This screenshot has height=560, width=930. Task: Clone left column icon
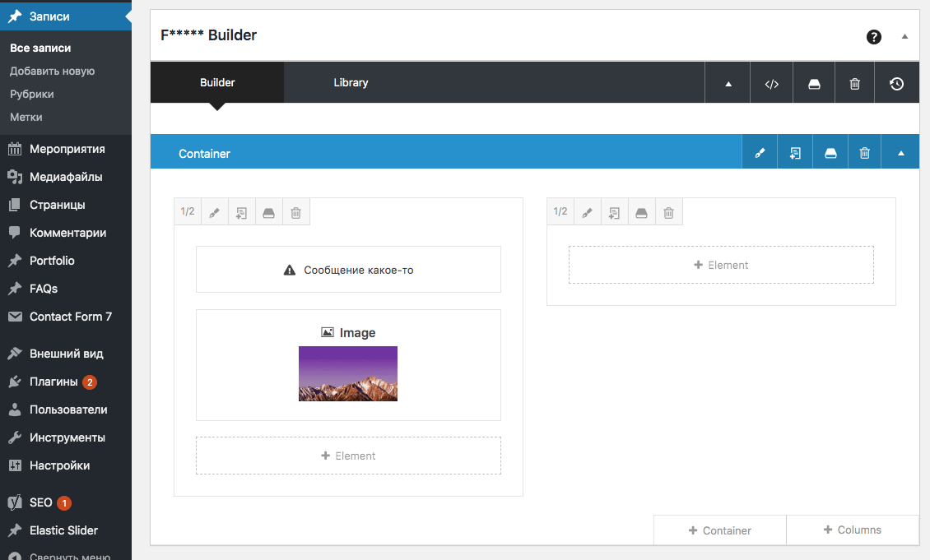pyautogui.click(x=241, y=212)
